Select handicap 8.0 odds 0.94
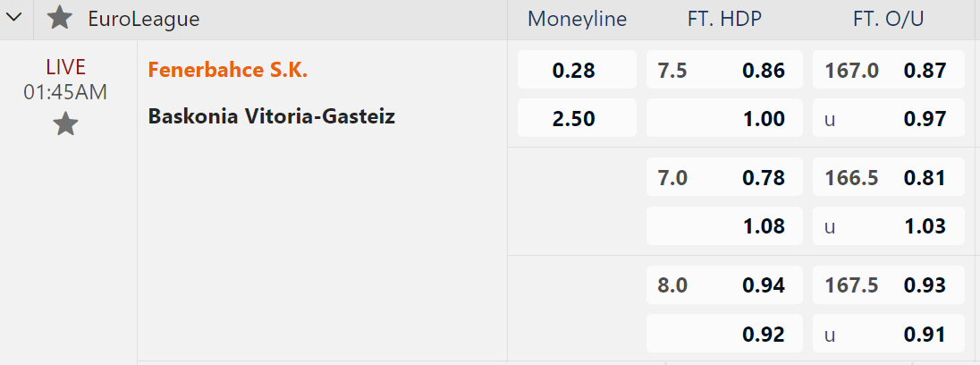This screenshot has height=365, width=980. point(722,285)
